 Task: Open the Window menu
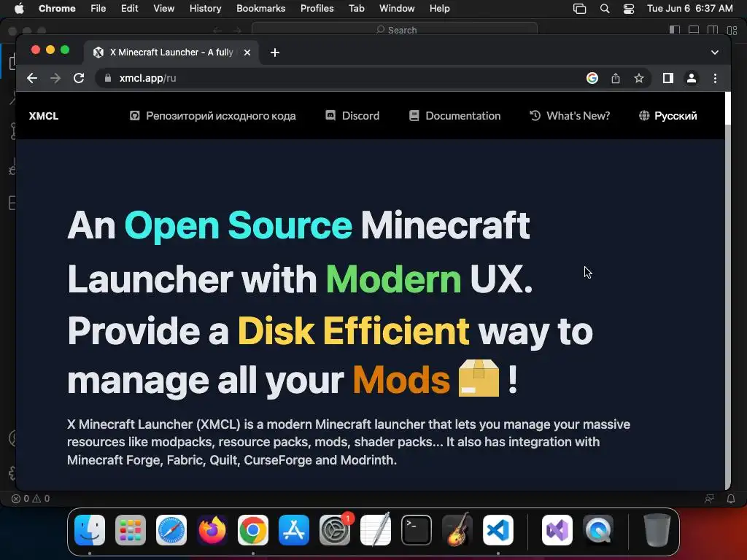coord(397,9)
